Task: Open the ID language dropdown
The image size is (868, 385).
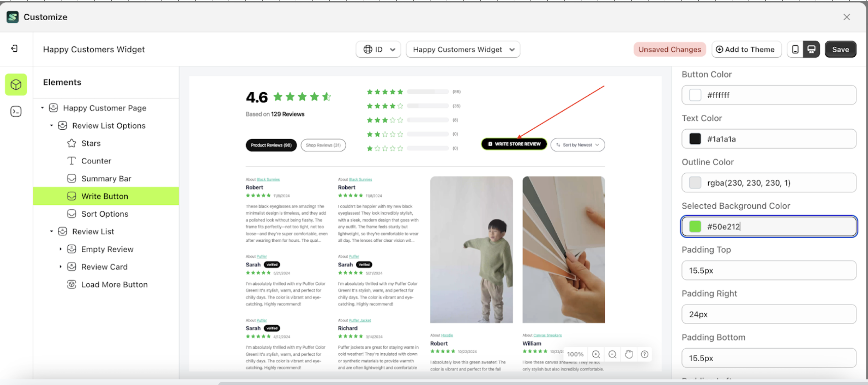Action: point(378,49)
